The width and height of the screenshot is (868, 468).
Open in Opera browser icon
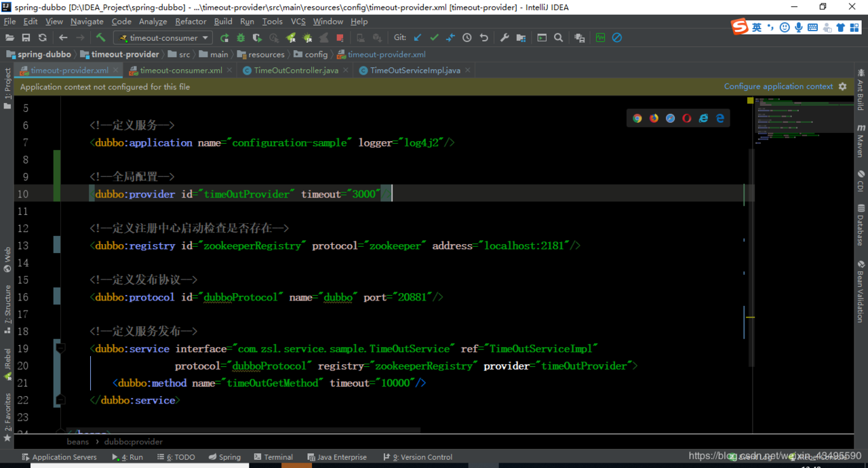click(687, 118)
